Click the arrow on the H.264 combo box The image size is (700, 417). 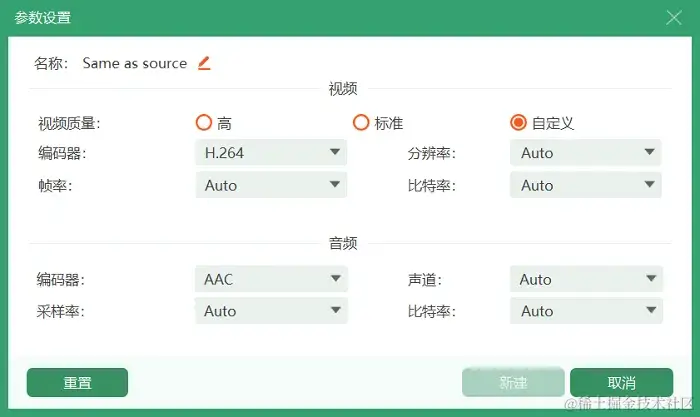click(x=335, y=152)
